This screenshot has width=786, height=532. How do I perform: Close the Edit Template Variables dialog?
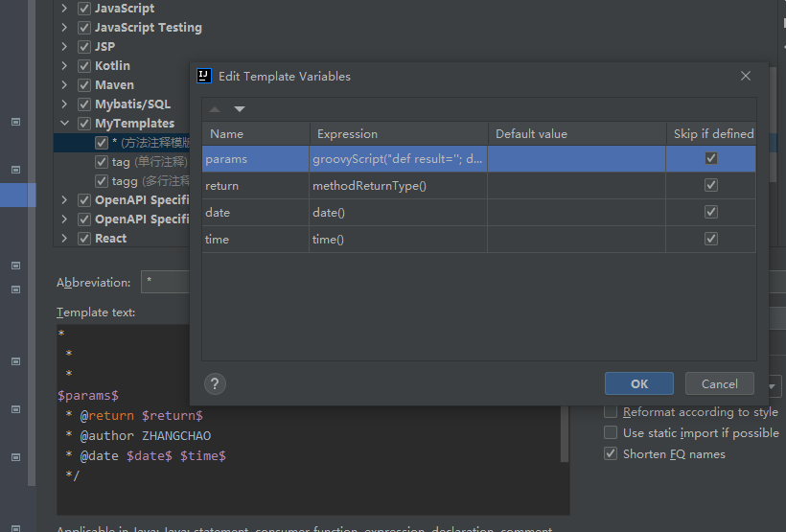pos(746,76)
